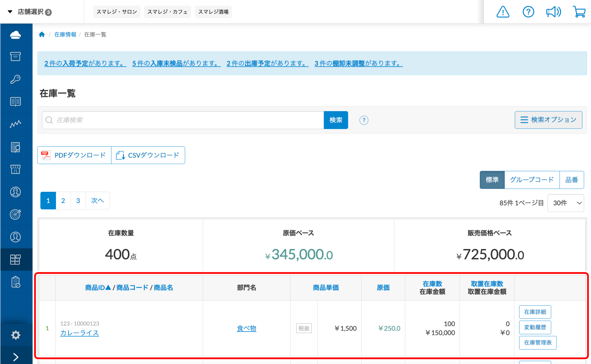Switch view to 標準 mode
The width and height of the screenshot is (591, 364).
coord(492,180)
